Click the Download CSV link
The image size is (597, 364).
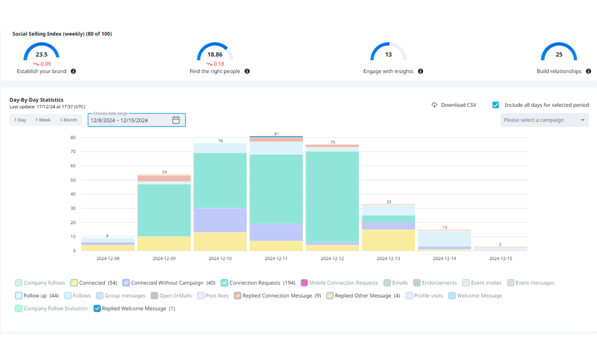[458, 105]
